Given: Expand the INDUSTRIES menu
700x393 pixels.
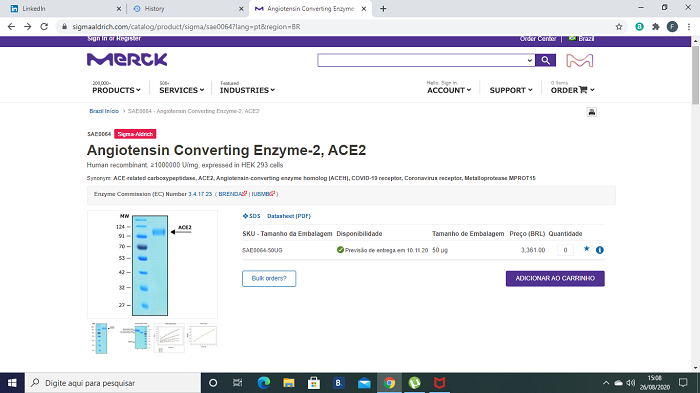Looking at the screenshot, I should (247, 90).
